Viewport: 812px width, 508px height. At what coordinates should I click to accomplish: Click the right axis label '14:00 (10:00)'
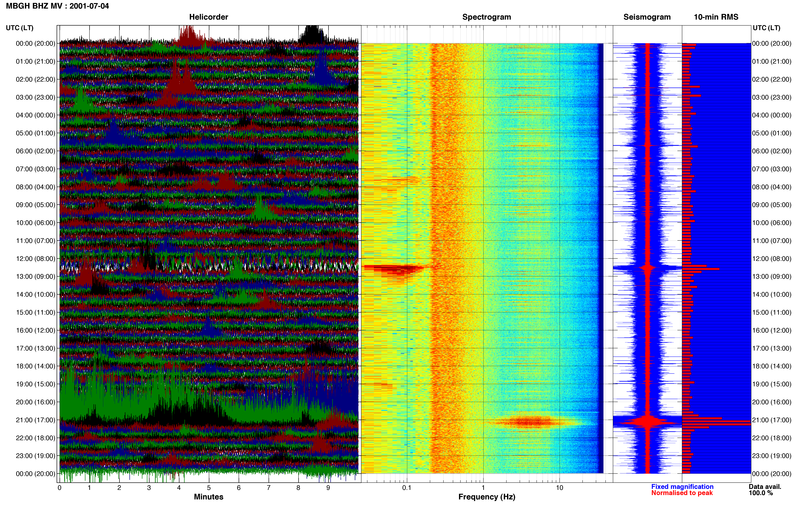pyautogui.click(x=772, y=295)
